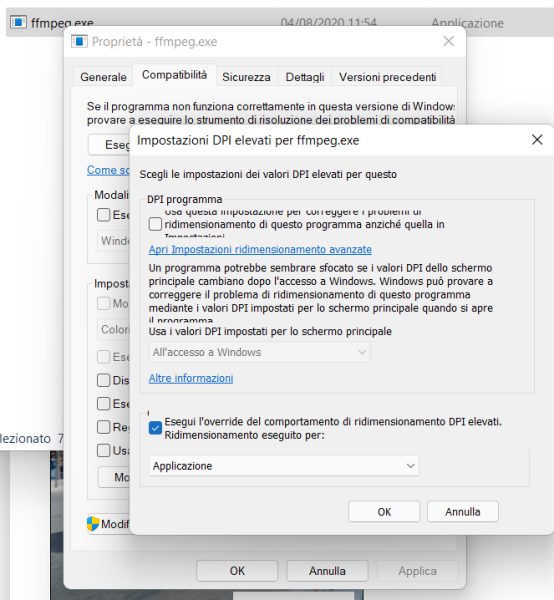
Task: Enable the DPI programma checkbox
Action: [155, 224]
